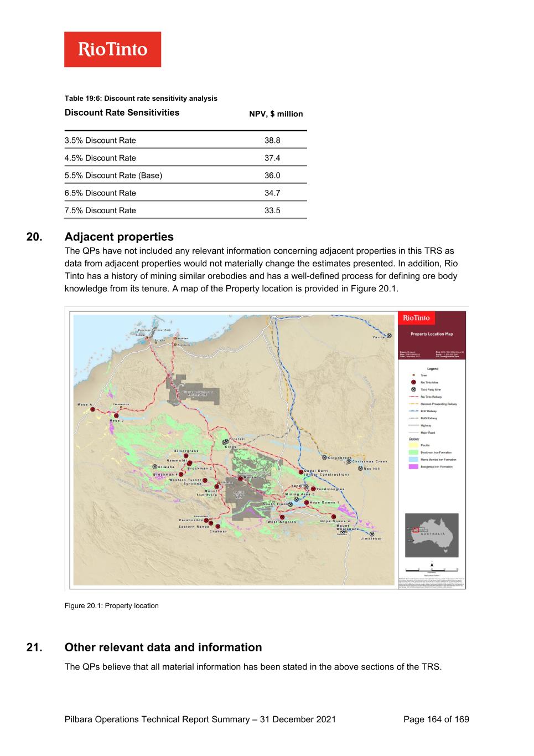The image size is (534, 756).
Task: Click the Pisolite yellow legend swatch
Action: click(x=413, y=445)
